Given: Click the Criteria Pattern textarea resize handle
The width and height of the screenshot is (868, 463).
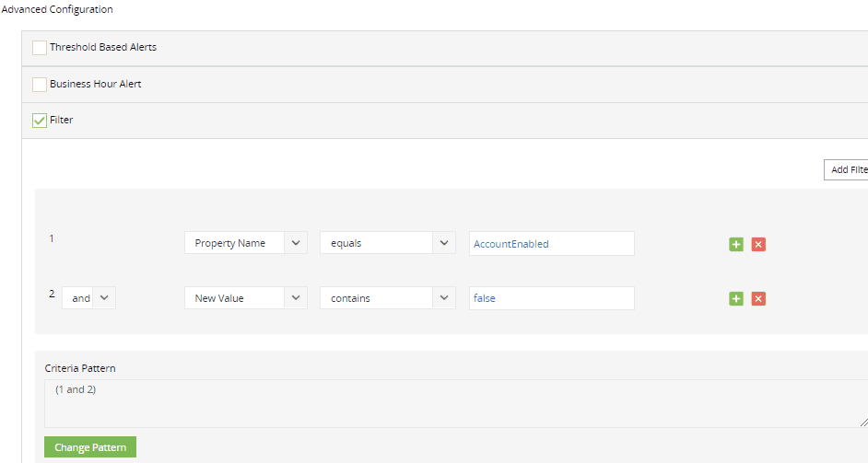Looking at the screenshot, I should [x=862, y=422].
